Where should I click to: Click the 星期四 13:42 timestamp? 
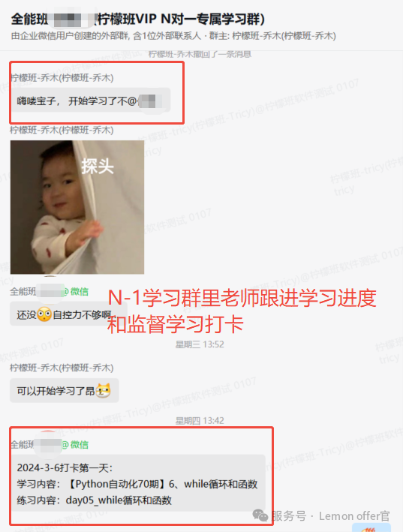tap(200, 421)
